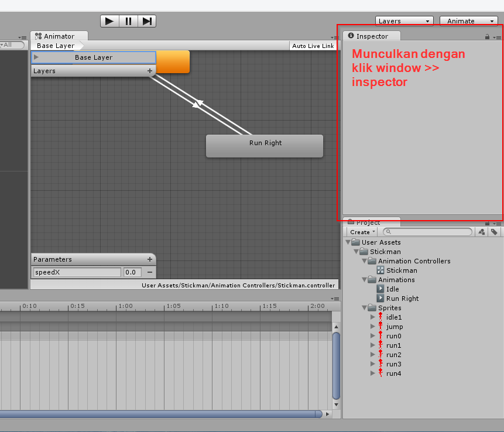Select the Run Right state node
Screen dimensions: 504x432
click(265, 146)
